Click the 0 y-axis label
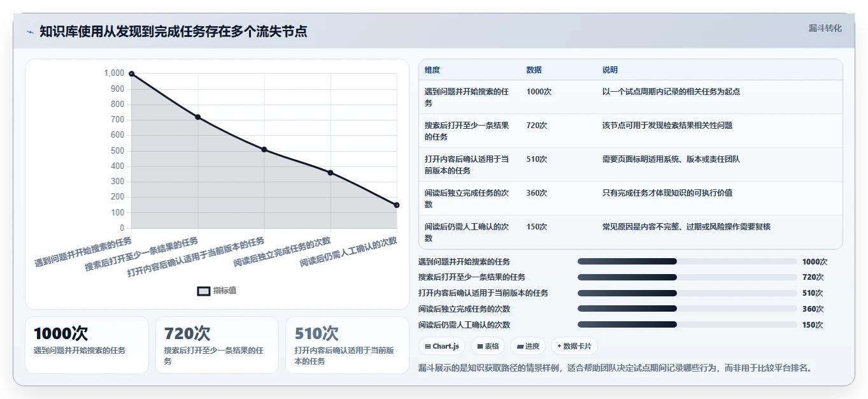This screenshot has height=399, width=868. click(x=122, y=228)
